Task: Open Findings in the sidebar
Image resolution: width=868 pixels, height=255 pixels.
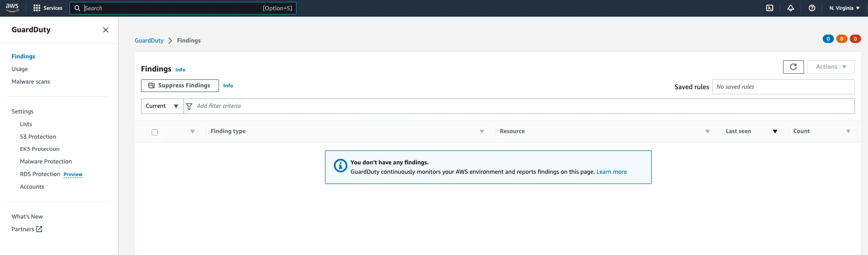Action: (x=23, y=57)
